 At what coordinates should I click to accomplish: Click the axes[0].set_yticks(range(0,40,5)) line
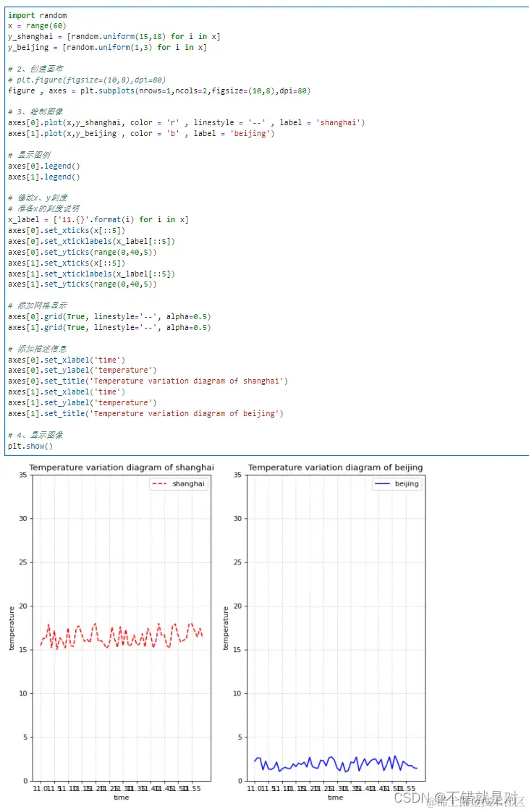pyautogui.click(x=82, y=252)
